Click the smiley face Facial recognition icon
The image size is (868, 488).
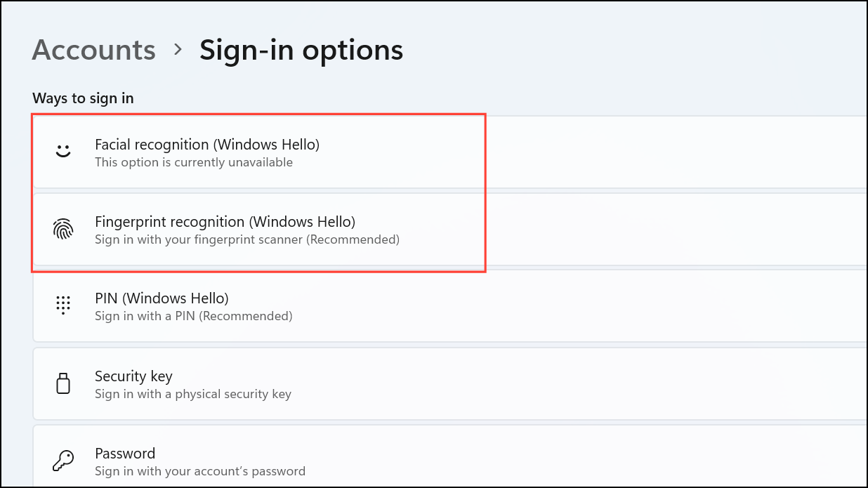(63, 151)
